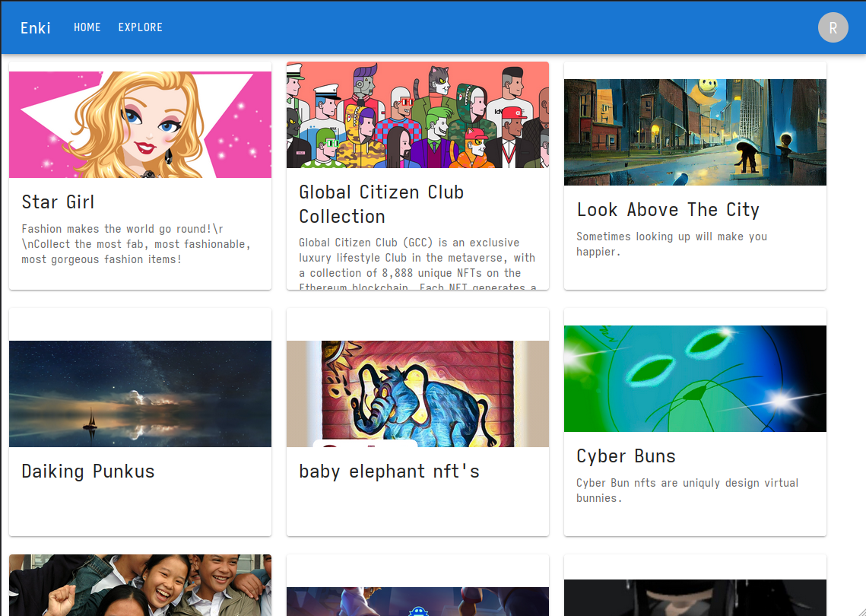Go to the HOME page
Viewport: 866px width, 616px height.
(87, 27)
